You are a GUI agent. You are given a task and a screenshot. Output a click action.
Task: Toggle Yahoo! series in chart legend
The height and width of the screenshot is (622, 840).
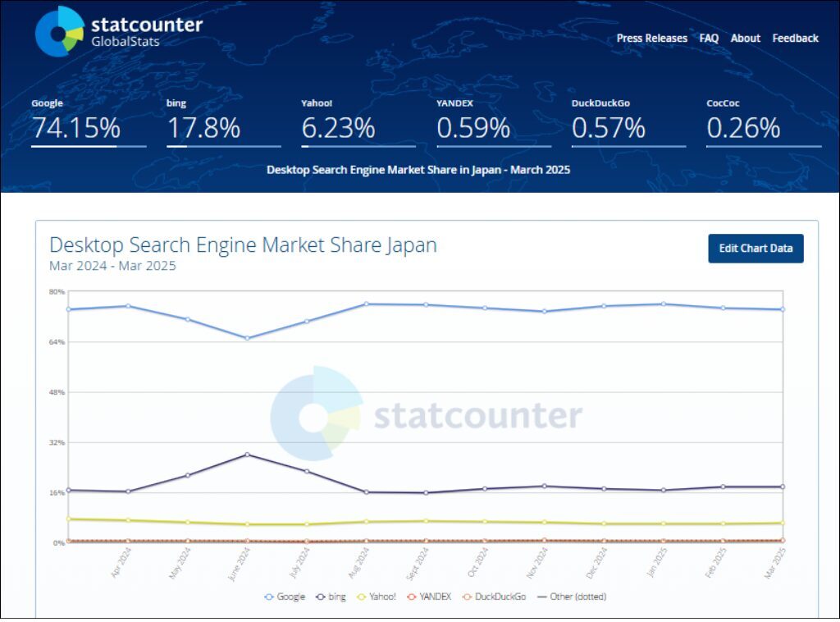[x=376, y=597]
